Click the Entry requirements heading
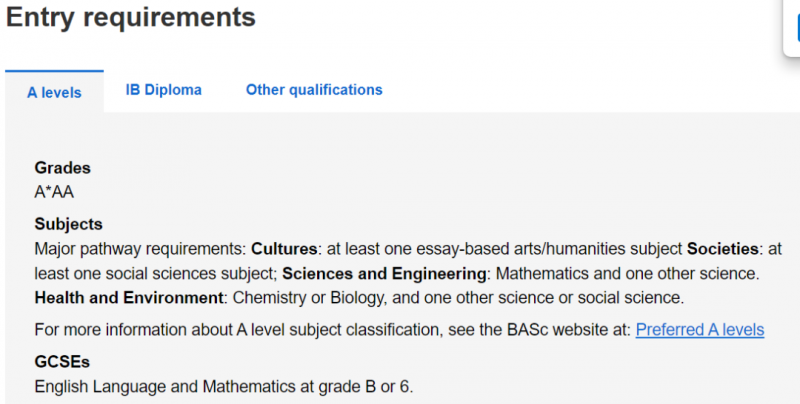The height and width of the screenshot is (404, 800). point(131,17)
